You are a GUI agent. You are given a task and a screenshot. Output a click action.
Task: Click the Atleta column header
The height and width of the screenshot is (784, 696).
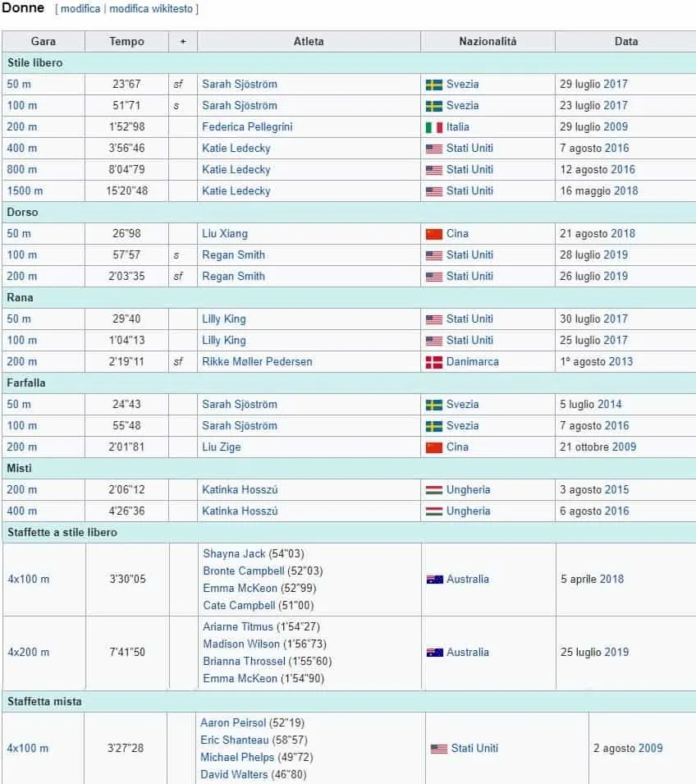tap(309, 41)
